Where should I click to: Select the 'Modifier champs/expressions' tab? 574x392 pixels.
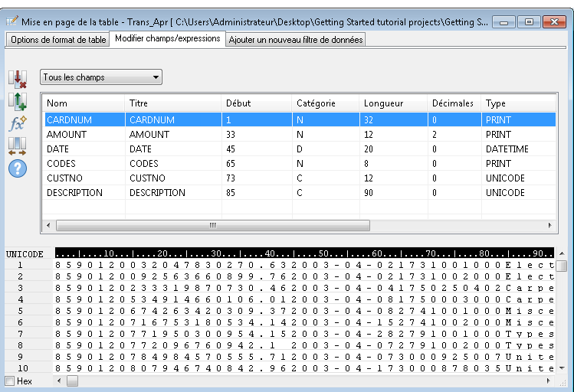click(167, 38)
